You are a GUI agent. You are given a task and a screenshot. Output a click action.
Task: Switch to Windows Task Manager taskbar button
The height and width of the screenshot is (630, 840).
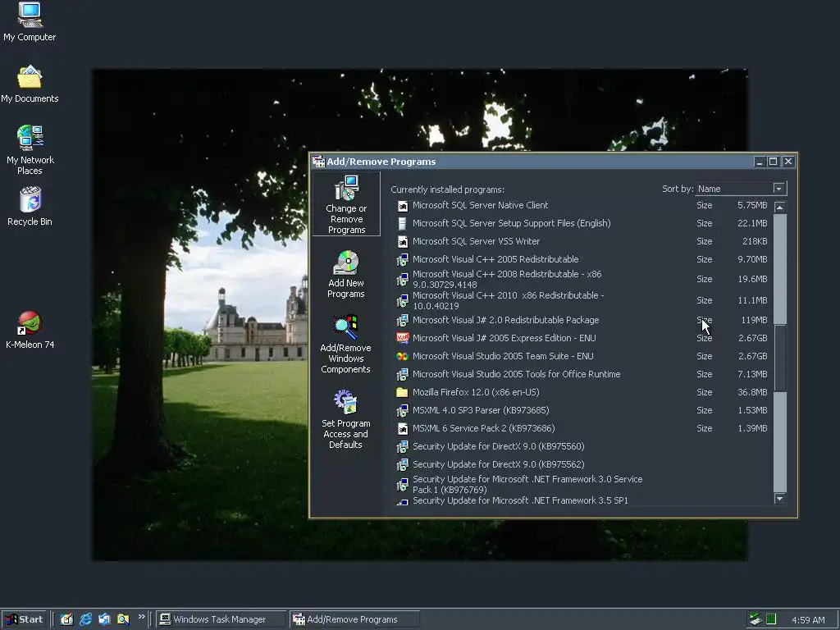[221, 619]
